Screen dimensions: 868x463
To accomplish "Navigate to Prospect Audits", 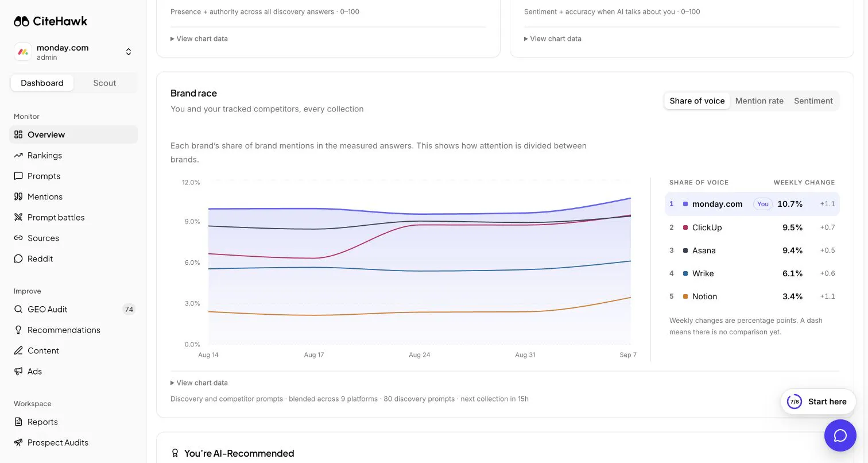I will pos(73,442).
